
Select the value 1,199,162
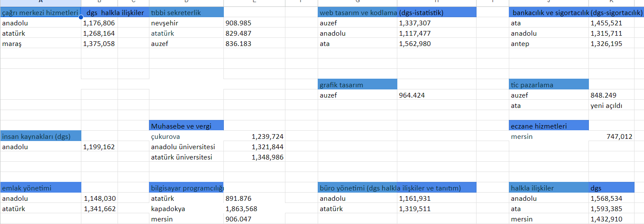click(x=99, y=147)
